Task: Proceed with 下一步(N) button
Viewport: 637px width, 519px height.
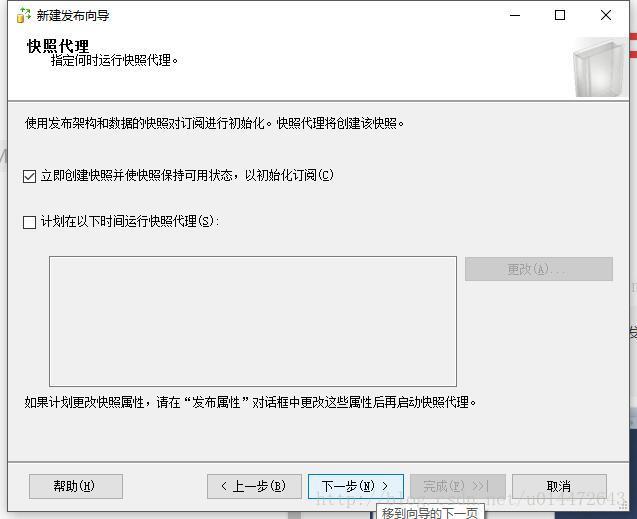Action: (x=356, y=486)
